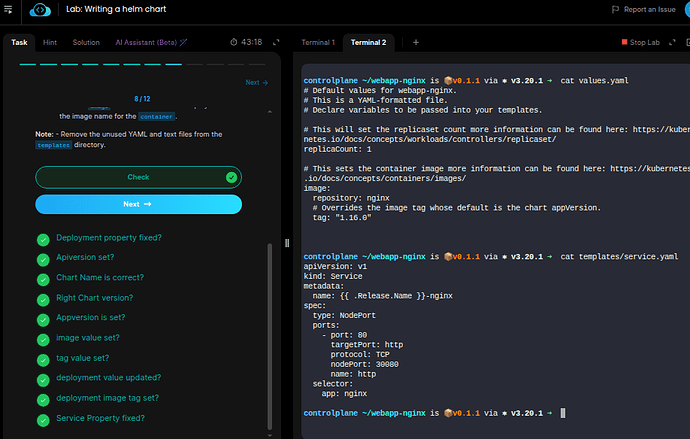Image resolution: width=690 pixels, height=439 pixels.
Task: Switch to the Terminal 1 tab
Action: click(x=318, y=42)
